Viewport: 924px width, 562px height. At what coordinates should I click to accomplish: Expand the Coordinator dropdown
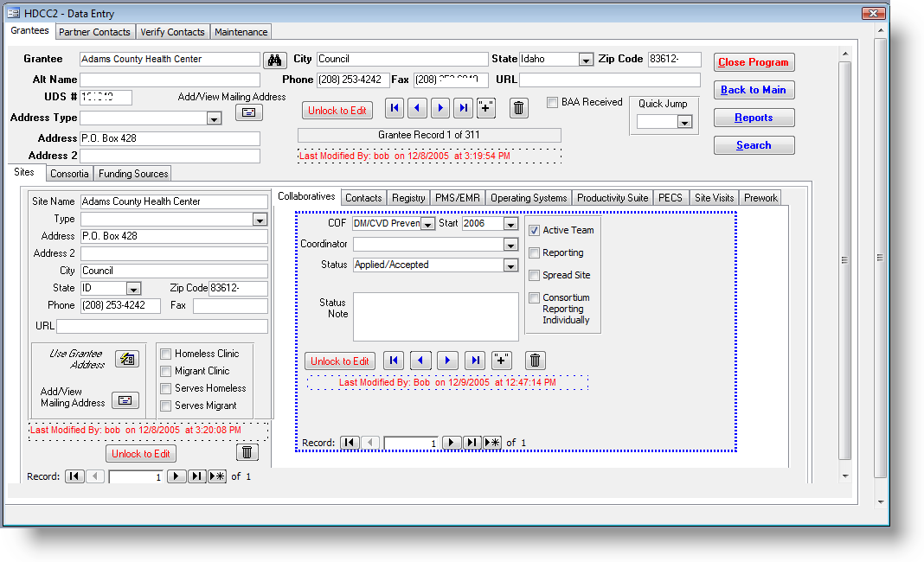511,245
